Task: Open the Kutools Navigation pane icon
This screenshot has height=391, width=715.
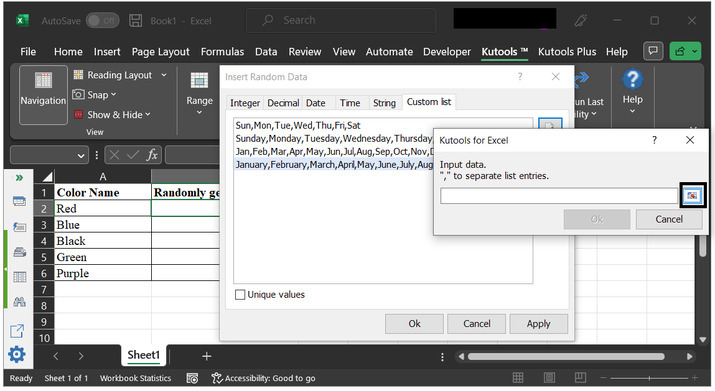Action: (x=43, y=94)
